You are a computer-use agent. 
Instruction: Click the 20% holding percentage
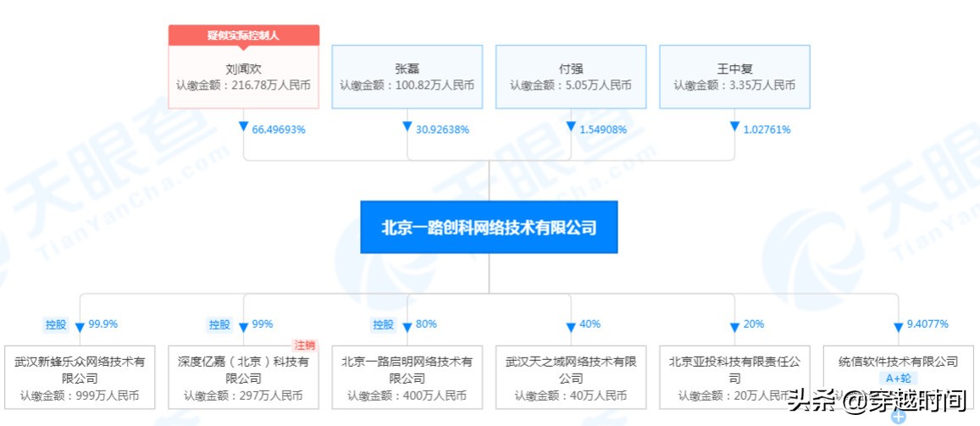point(754,324)
